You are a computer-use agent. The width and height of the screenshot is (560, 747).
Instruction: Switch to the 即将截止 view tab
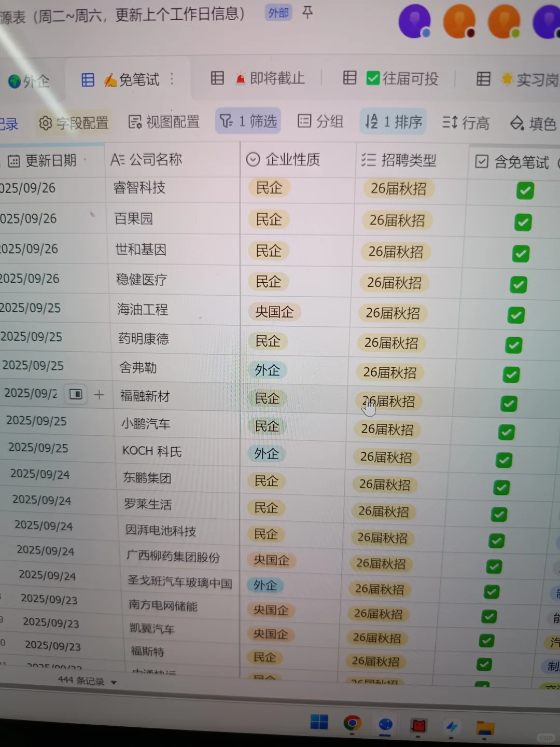258,78
